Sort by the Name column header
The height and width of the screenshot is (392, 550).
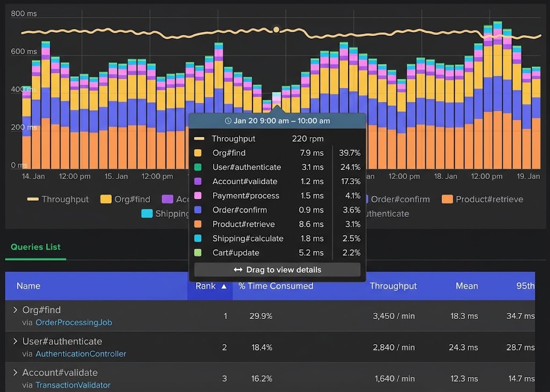pos(28,286)
